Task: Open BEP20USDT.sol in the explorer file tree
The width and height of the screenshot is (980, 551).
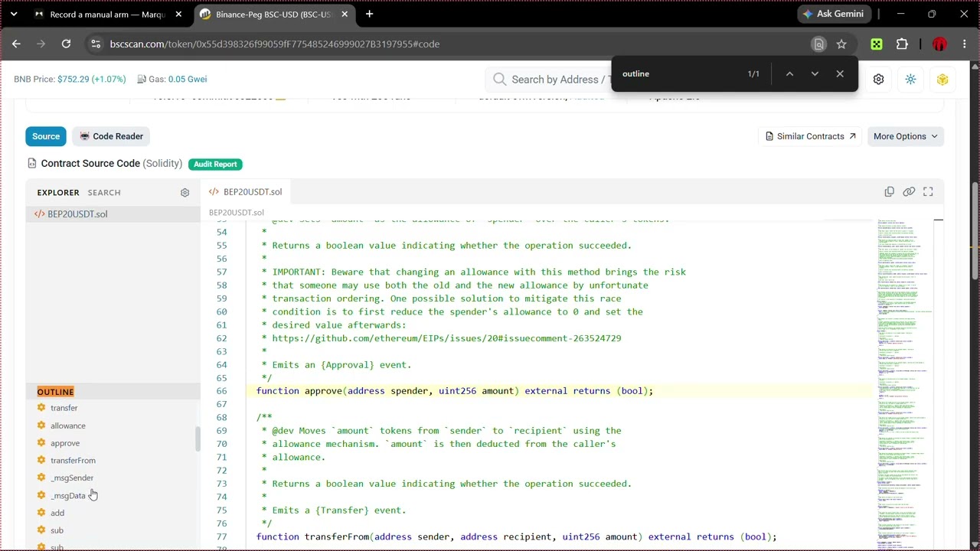Action: pyautogui.click(x=113, y=214)
